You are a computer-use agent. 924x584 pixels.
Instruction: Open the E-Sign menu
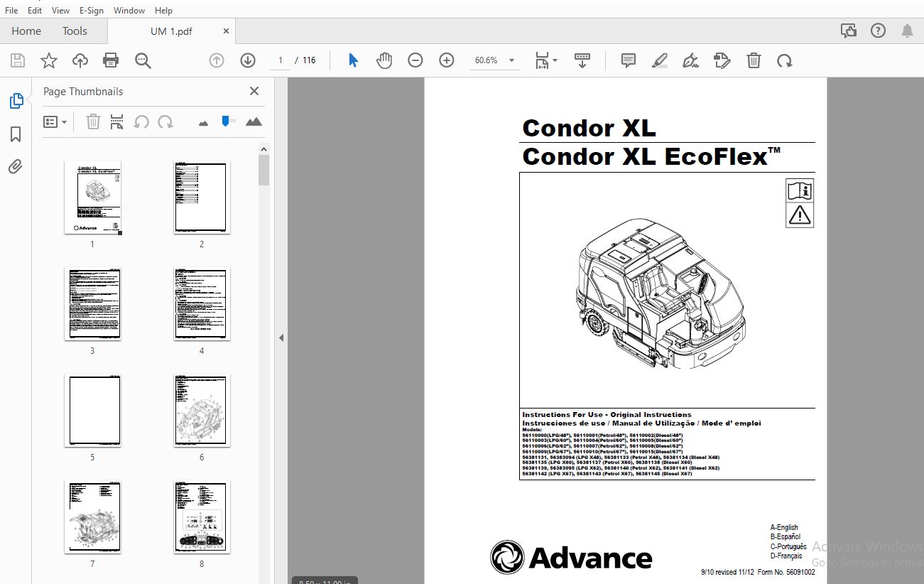[x=92, y=11]
